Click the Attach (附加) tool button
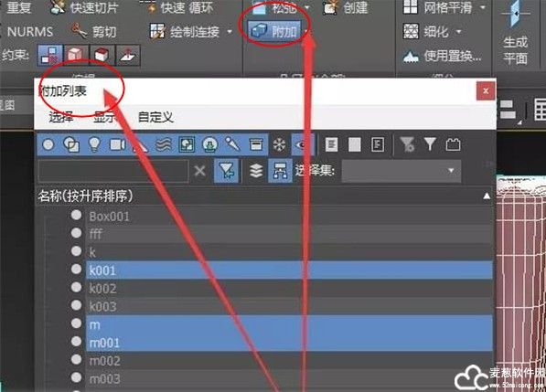Viewport: 546px width, 392px height. click(x=274, y=32)
